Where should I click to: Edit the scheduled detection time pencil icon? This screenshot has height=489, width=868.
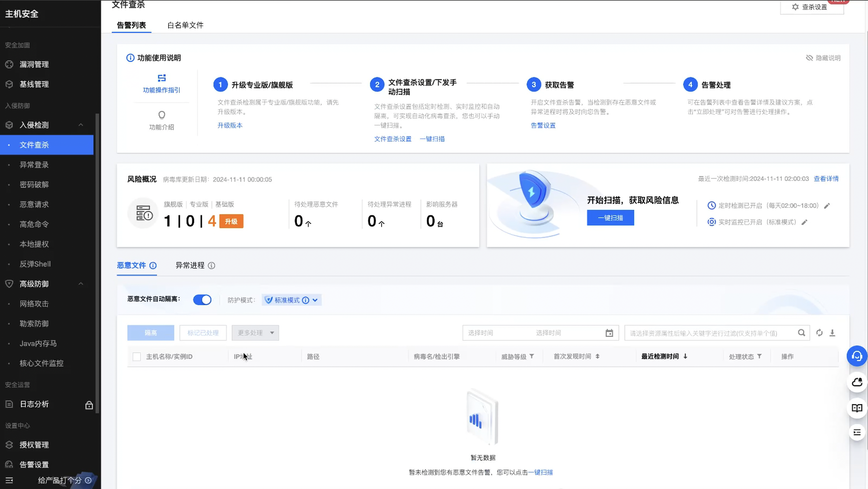click(x=827, y=206)
